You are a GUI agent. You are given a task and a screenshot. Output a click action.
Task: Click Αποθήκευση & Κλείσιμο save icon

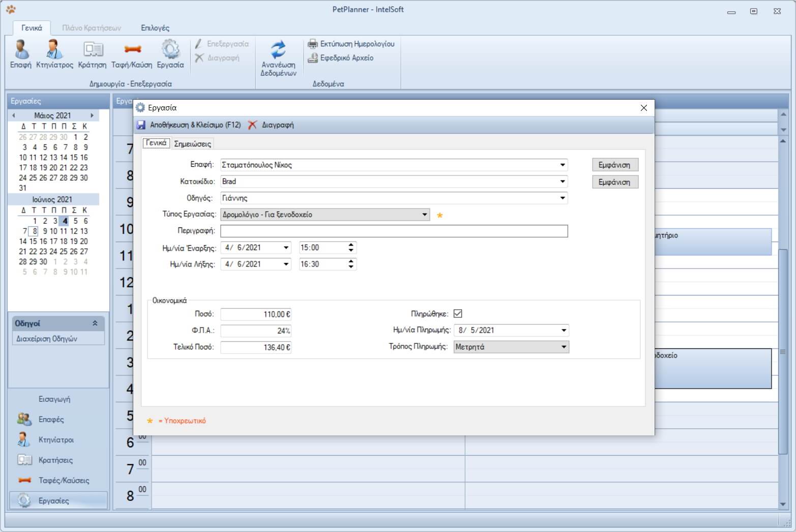[x=141, y=125]
